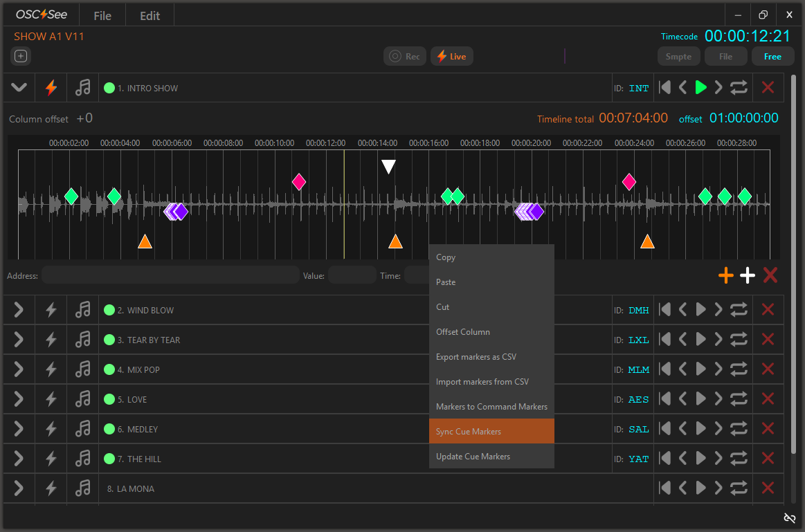Play the LA MONA cue
The image size is (805, 532).
click(700, 488)
